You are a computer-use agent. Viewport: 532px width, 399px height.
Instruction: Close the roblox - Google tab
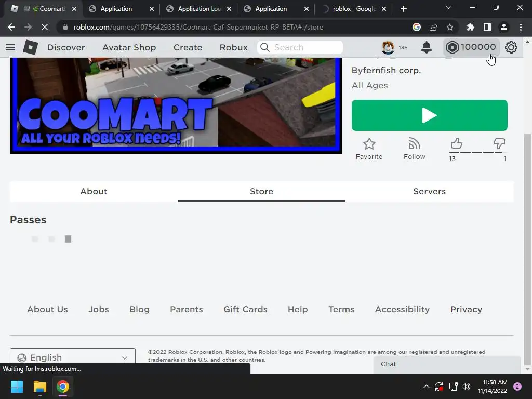(384, 9)
